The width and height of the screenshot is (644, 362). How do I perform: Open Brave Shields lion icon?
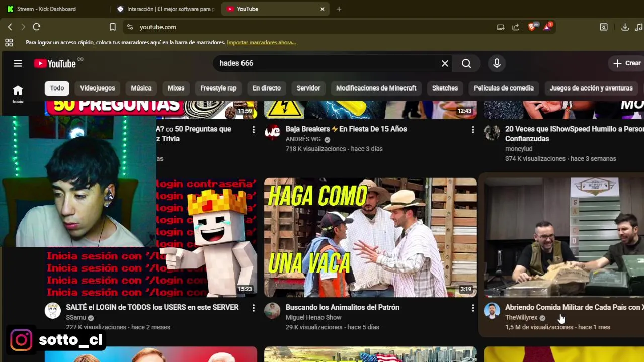tap(532, 27)
